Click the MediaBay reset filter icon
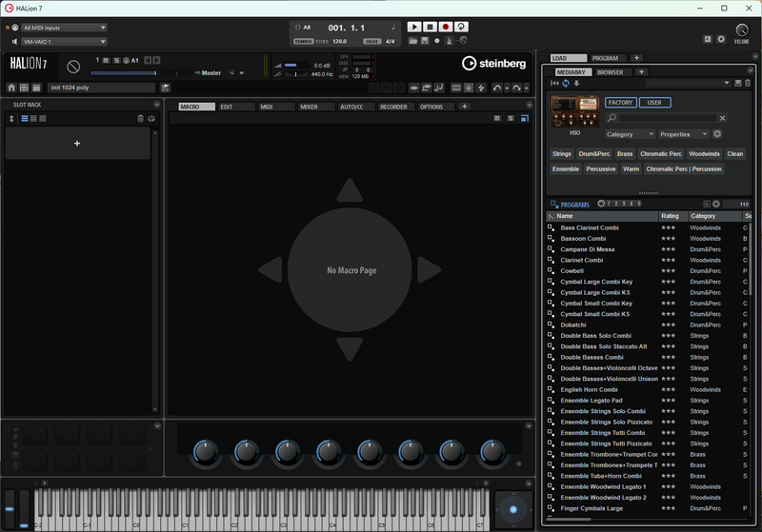 [554, 83]
